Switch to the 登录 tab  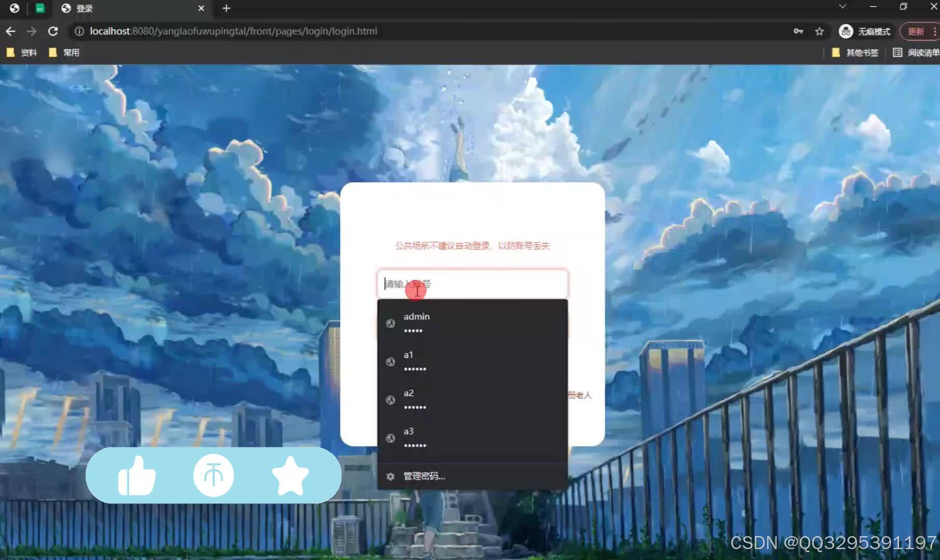click(x=133, y=8)
